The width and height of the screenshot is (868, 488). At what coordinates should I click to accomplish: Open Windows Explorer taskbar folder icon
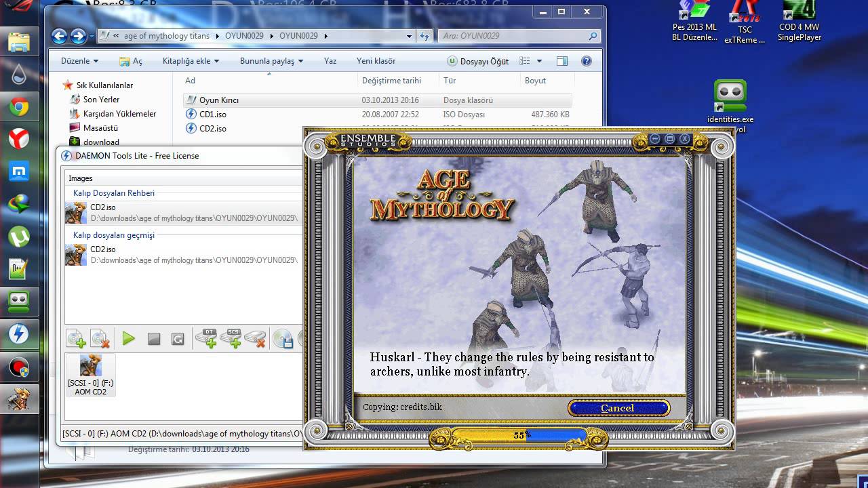point(18,41)
